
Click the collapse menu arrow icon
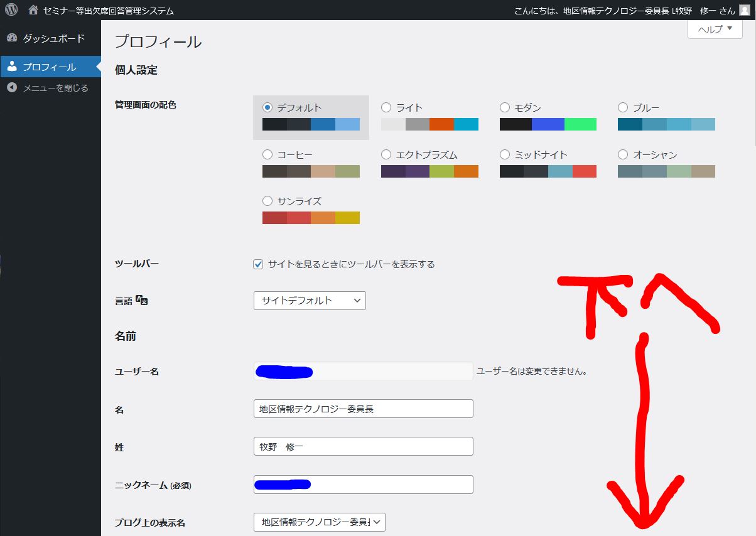[12, 88]
